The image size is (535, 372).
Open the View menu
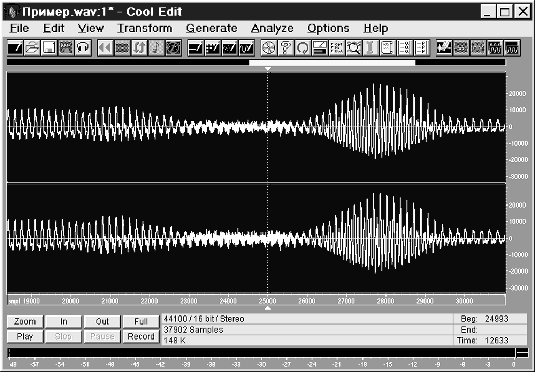click(x=91, y=28)
